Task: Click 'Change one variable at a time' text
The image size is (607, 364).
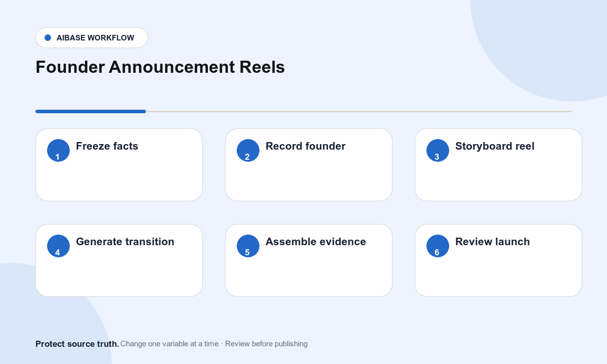Action: click(x=169, y=344)
